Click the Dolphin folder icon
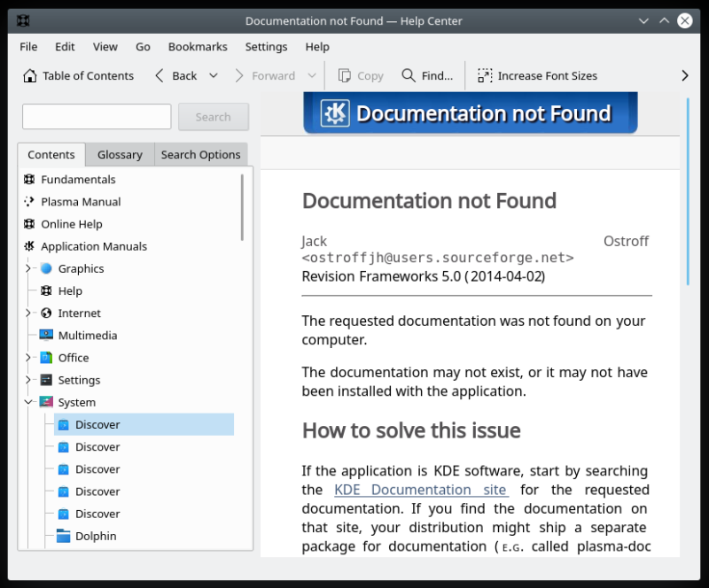709x588 pixels. [x=63, y=536]
